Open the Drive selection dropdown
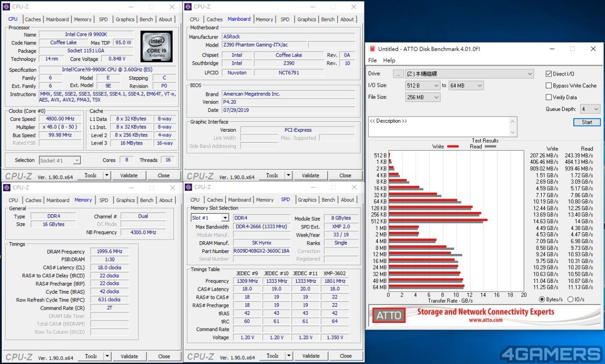The image size is (605, 364). click(469, 74)
